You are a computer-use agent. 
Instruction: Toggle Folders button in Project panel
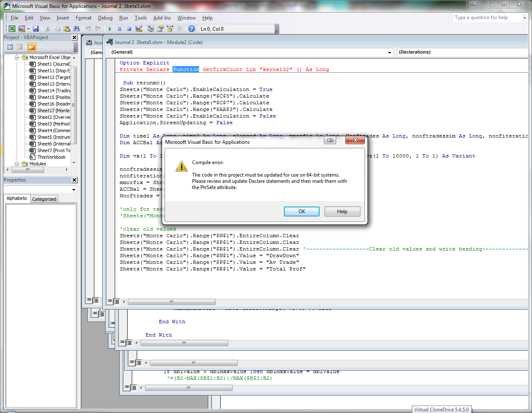point(32,47)
